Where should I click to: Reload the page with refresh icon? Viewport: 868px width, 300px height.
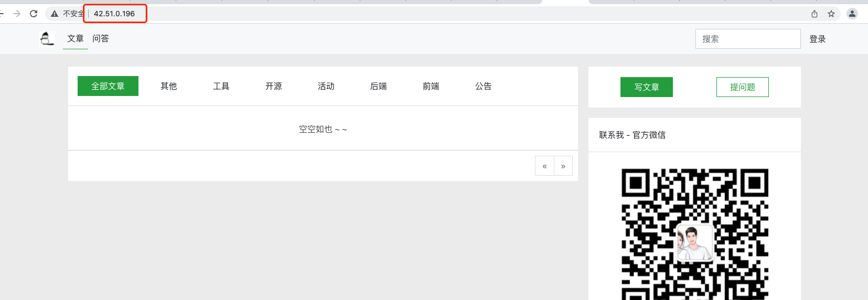(x=34, y=14)
